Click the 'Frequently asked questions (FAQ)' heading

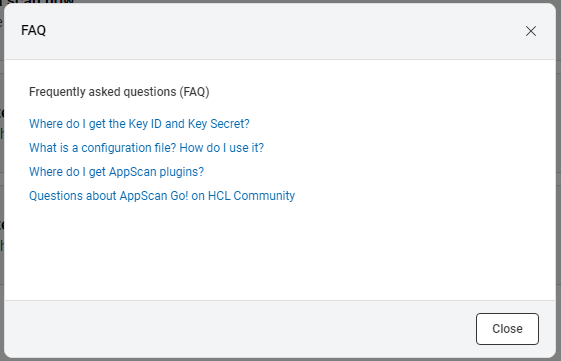(x=119, y=92)
